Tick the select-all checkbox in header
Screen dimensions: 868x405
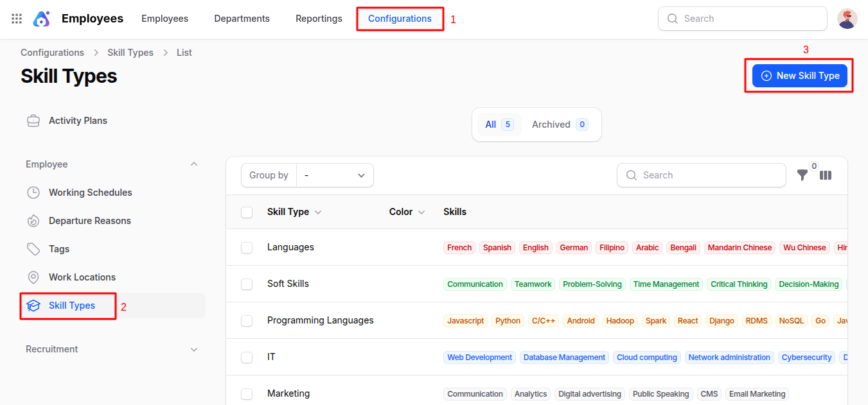[247, 212]
